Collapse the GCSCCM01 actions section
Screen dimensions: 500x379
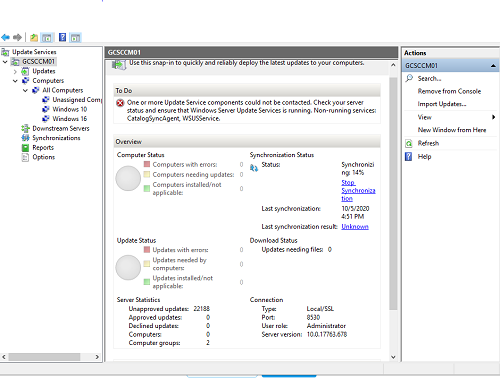493,66
